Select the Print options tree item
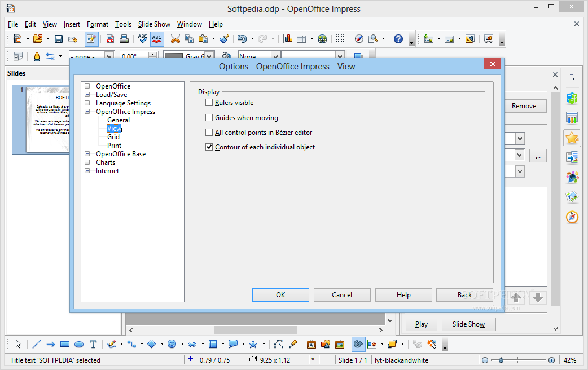Screen dimensions: 588x370 [115, 145]
